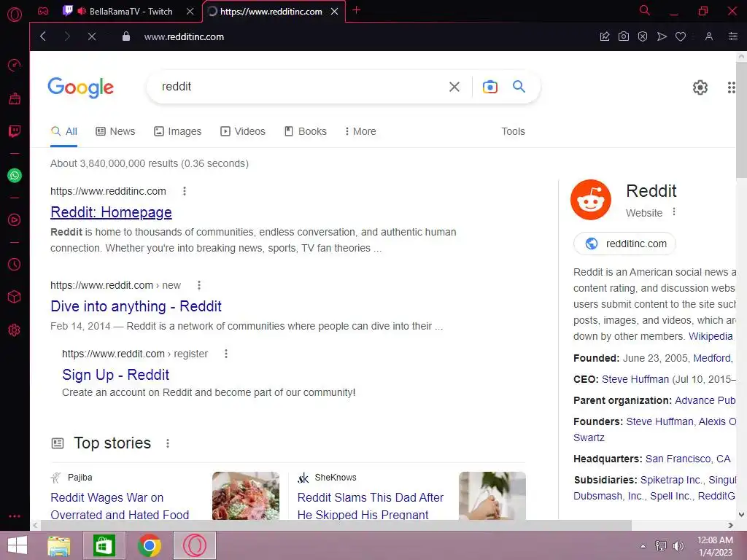Take a snapshot with camera icon
This screenshot has height=560, width=747.
623,36
